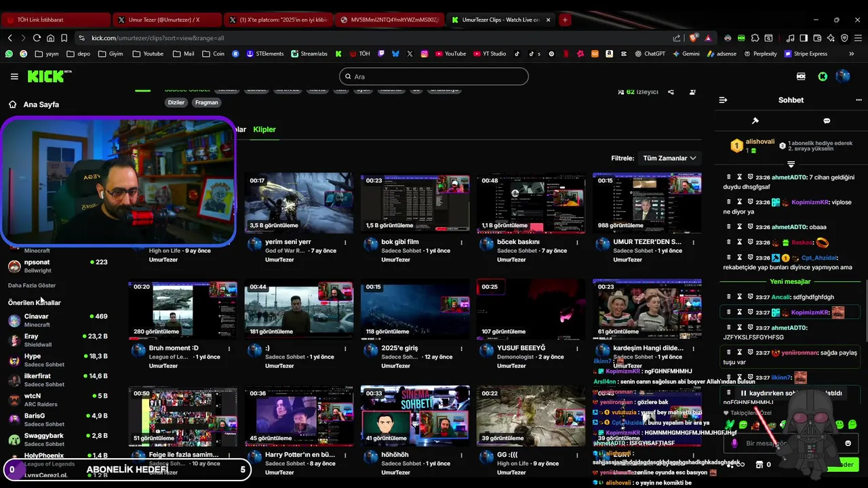868x488 pixels.
Task: Select the Fragman tag
Action: tap(207, 102)
